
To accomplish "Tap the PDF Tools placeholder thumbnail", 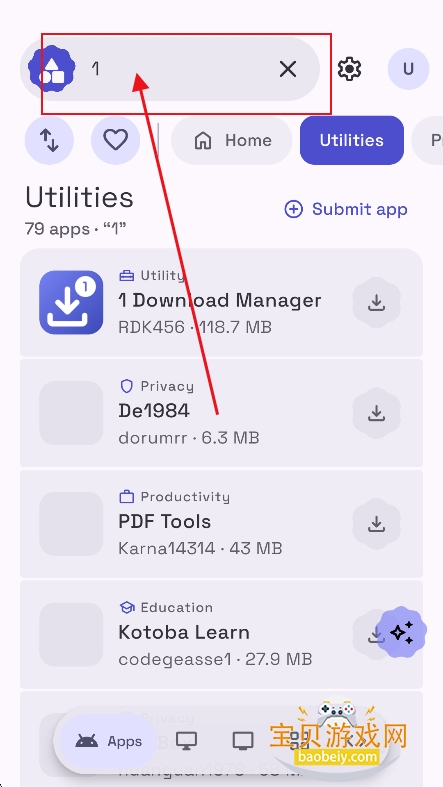I will (x=71, y=523).
